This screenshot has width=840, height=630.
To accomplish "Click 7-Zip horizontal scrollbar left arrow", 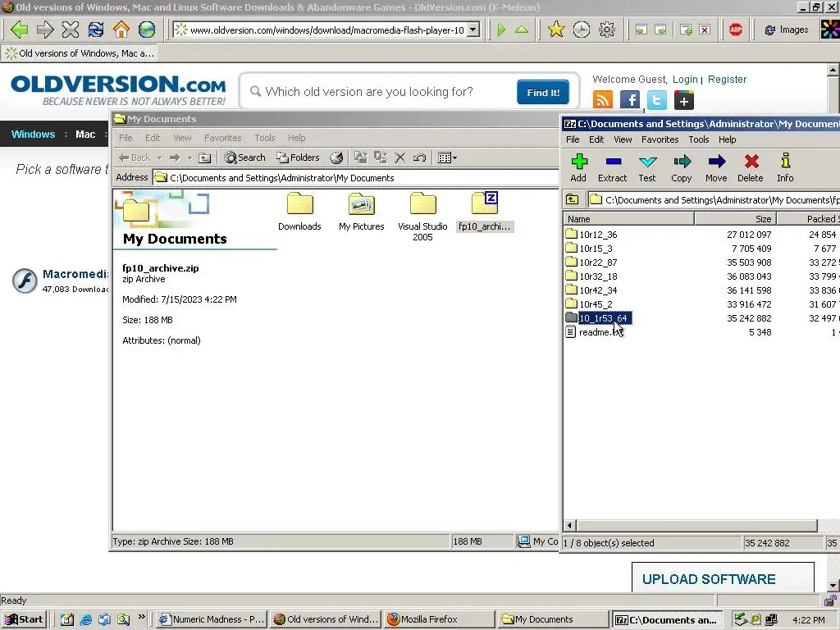I will click(x=569, y=526).
